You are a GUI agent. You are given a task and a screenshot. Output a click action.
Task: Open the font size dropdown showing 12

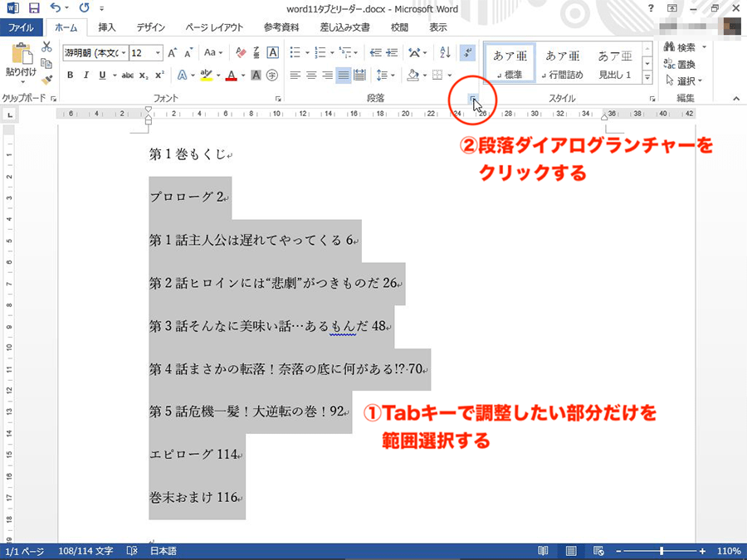[x=158, y=53]
